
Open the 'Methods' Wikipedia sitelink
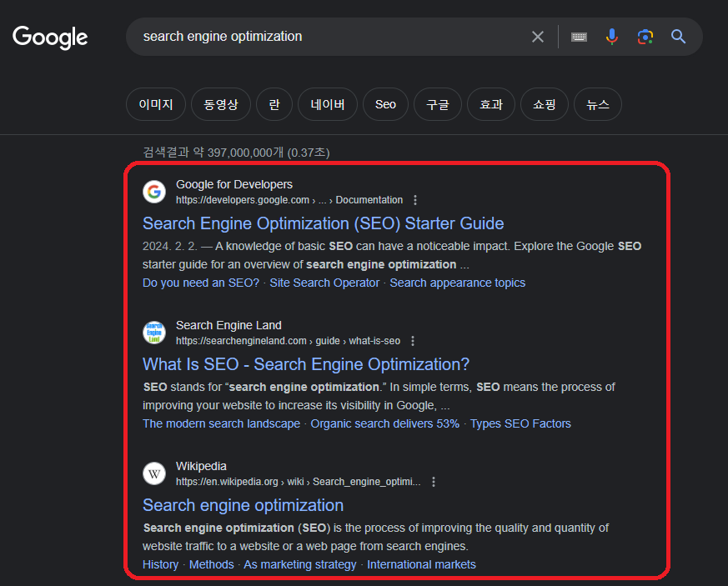(x=212, y=564)
